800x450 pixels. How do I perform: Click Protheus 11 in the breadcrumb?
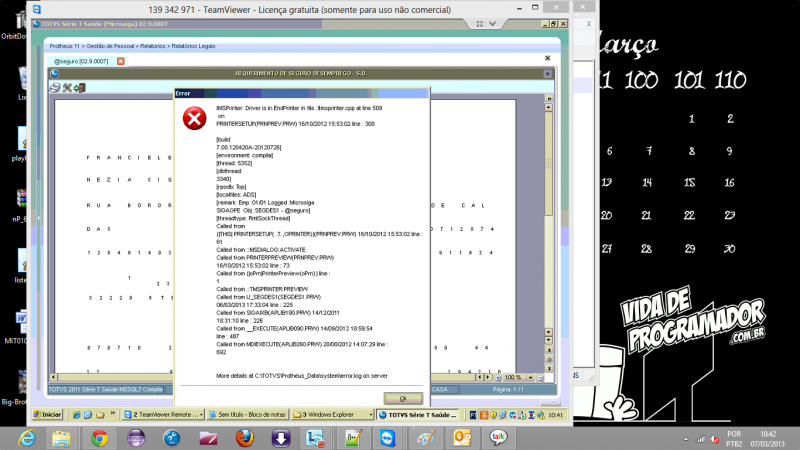click(64, 46)
